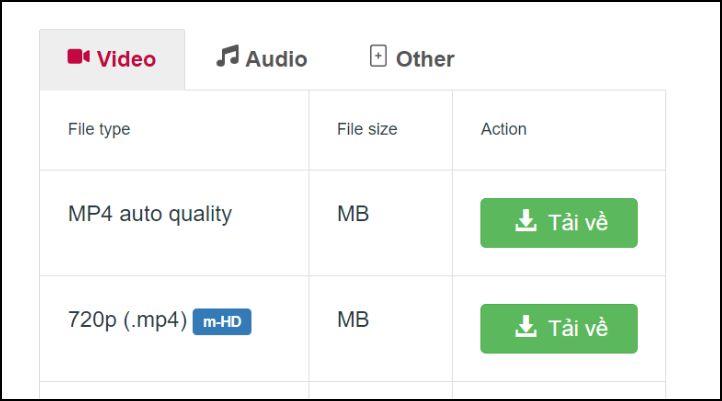Image resolution: width=722 pixels, height=401 pixels.
Task: Click the Other tab file-plus icon
Action: pyautogui.click(x=378, y=56)
